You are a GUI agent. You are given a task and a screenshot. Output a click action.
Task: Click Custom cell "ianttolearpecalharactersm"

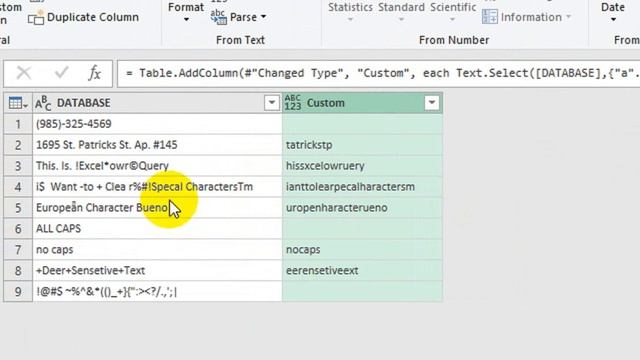(x=362, y=187)
